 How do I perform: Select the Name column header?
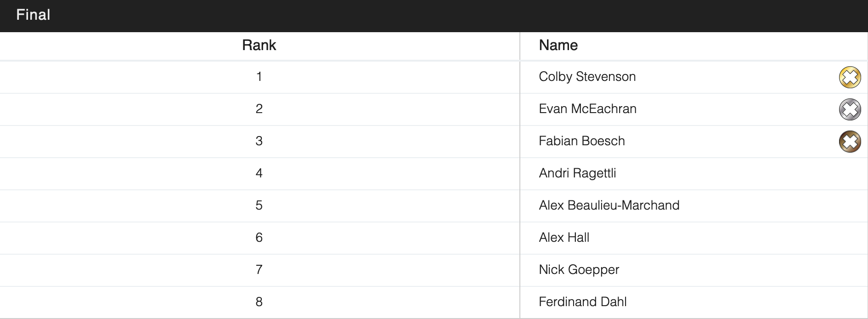(x=558, y=46)
